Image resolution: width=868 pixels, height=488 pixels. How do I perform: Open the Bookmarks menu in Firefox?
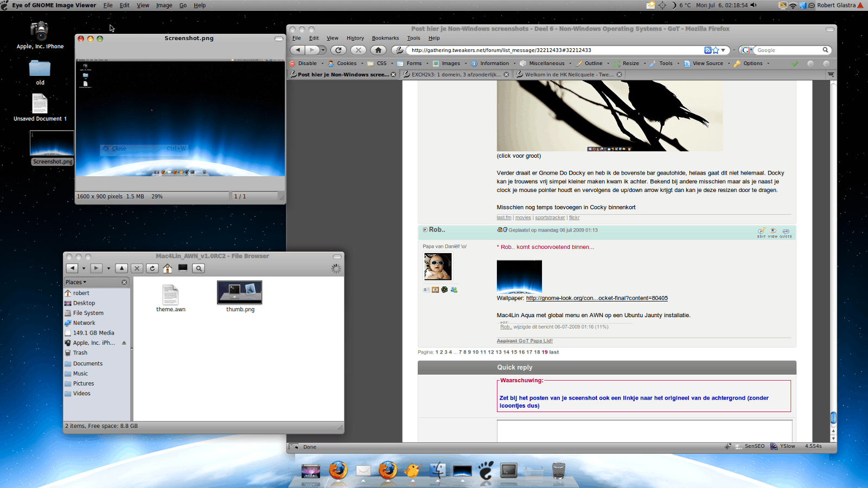[385, 38]
